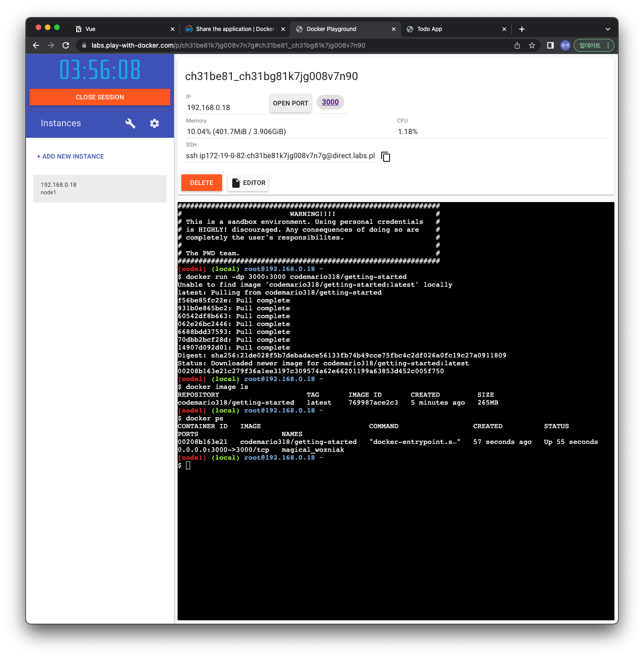This screenshot has width=644, height=658.
Task: Click the IP field 192.168.0.18
Action: coord(225,107)
